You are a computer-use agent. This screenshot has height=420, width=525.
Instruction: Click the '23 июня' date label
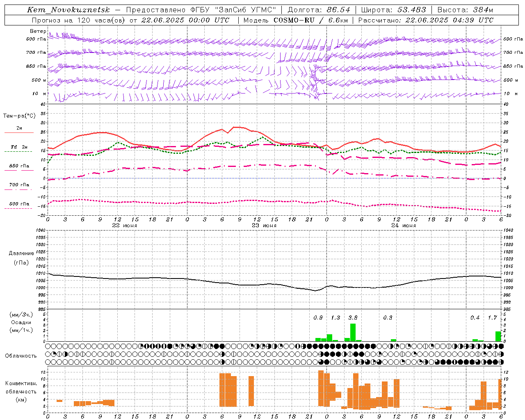coord(264,226)
